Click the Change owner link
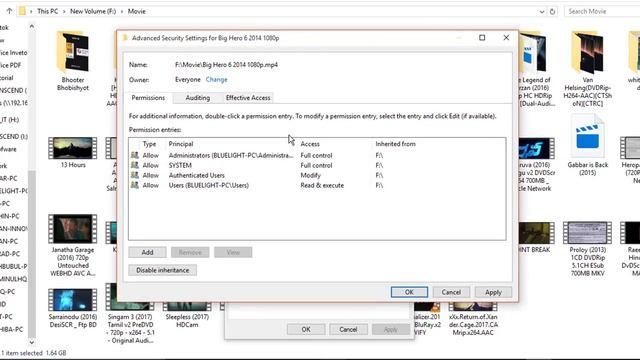640x360 pixels. (x=216, y=80)
